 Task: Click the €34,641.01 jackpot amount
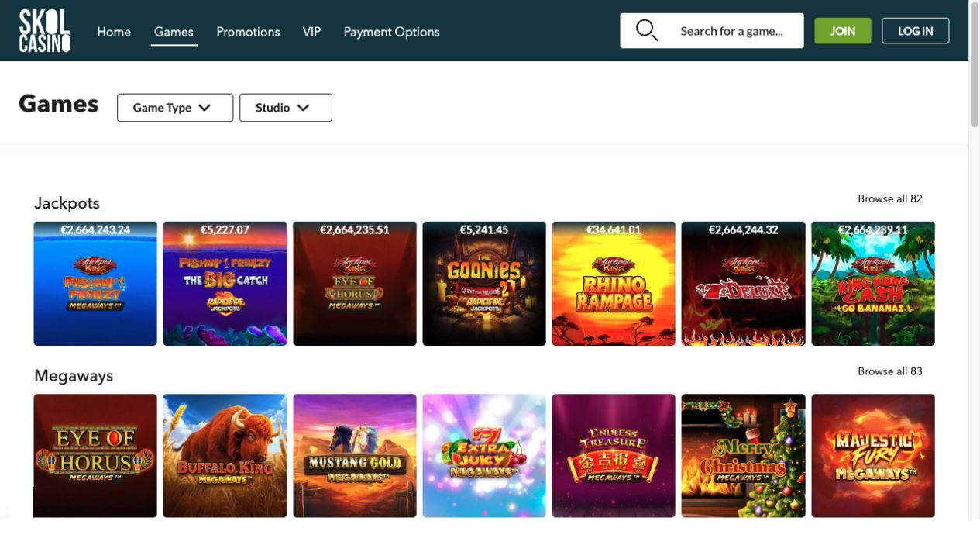point(614,229)
